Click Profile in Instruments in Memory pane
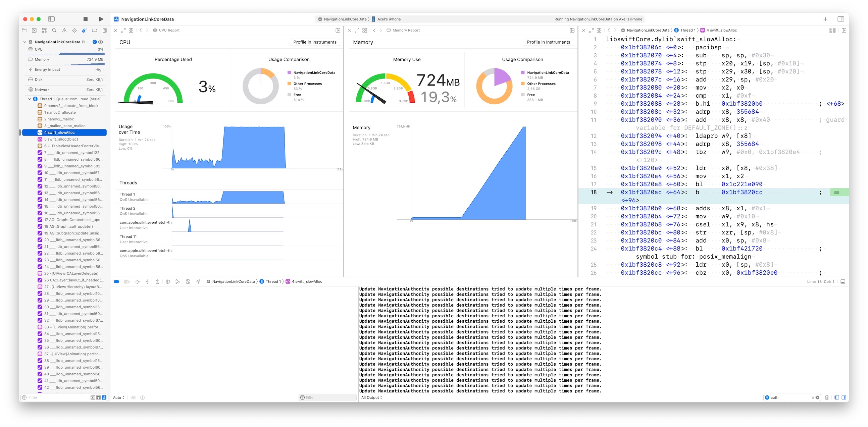Screen dimensions: 868x427 pos(548,42)
